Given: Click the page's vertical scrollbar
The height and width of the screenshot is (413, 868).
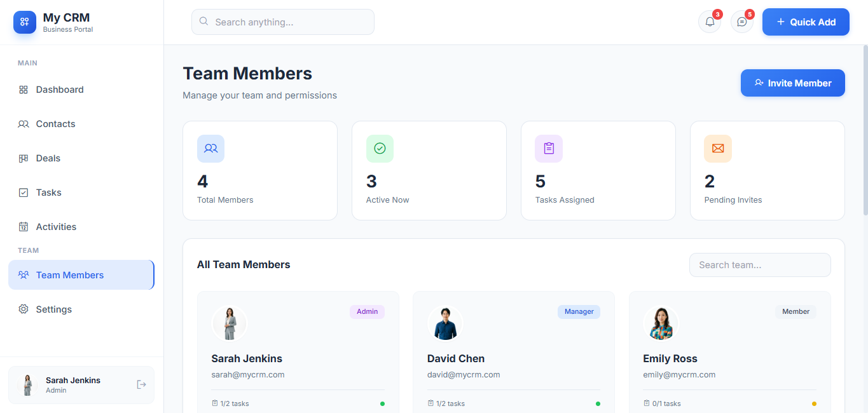Looking at the screenshot, I should (864, 130).
